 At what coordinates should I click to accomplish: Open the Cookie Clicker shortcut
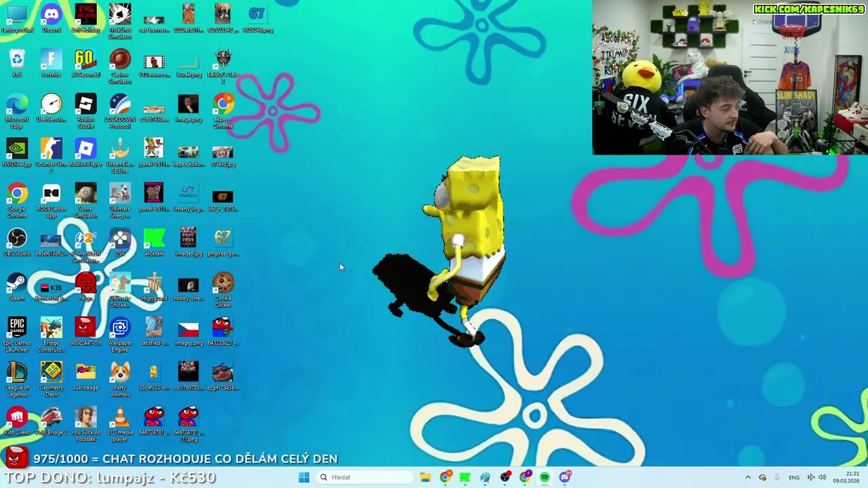tap(222, 290)
